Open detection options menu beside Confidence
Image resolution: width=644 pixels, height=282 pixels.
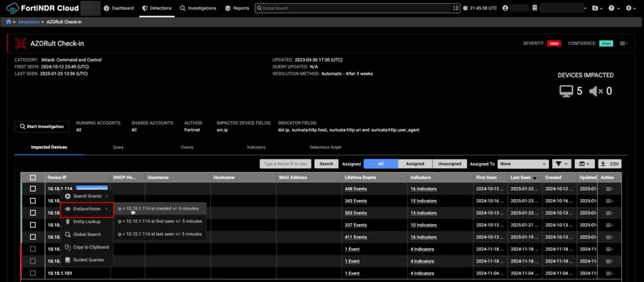click(624, 44)
